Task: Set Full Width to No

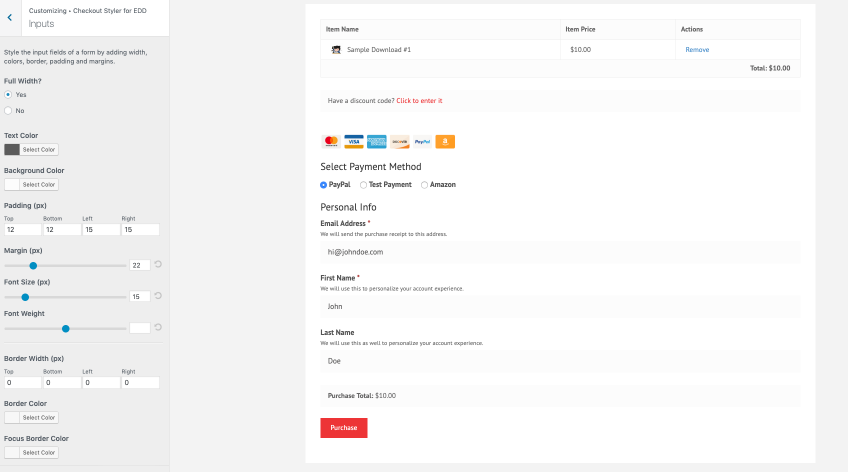Action: [8, 111]
